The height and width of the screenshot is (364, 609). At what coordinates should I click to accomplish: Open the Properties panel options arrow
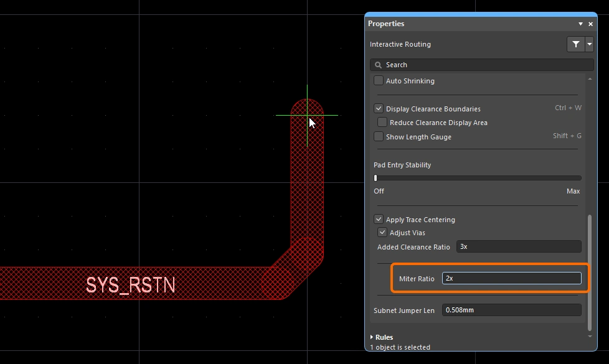point(580,24)
